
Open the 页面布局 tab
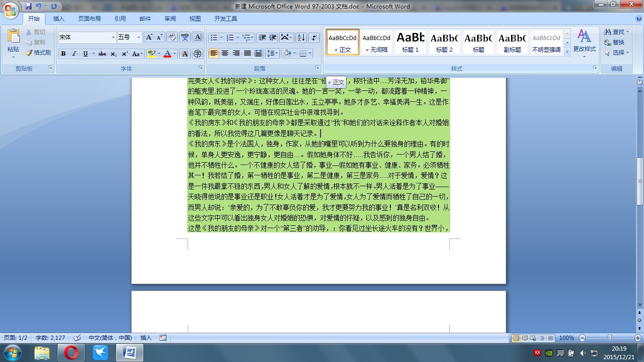[90, 19]
